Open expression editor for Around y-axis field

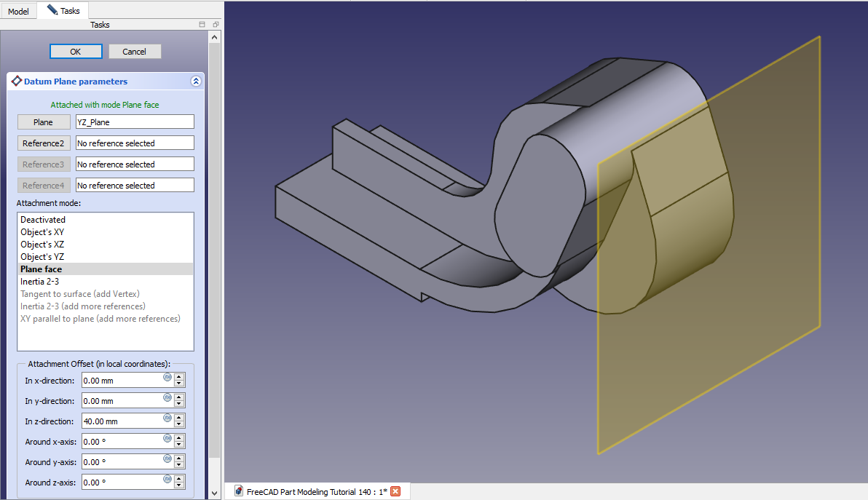(x=167, y=459)
